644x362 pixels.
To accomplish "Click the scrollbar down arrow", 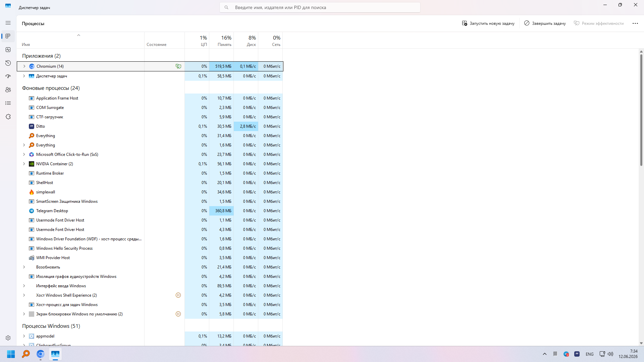I will click(x=641, y=343).
